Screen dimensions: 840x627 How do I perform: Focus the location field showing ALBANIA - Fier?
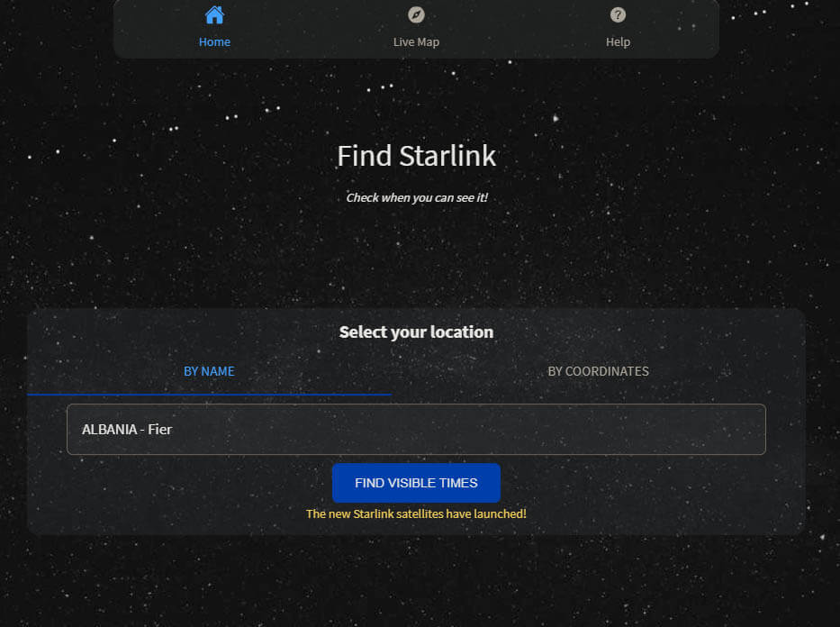coord(416,429)
